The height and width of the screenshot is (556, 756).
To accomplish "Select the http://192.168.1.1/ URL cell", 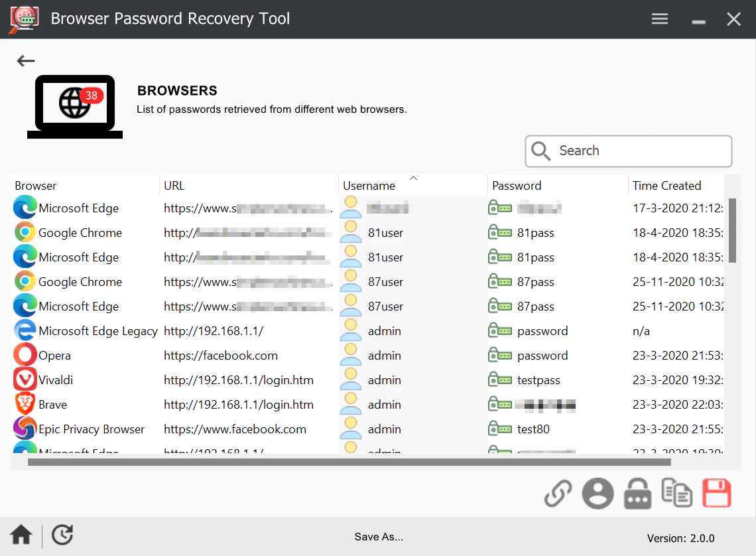I will point(214,331).
